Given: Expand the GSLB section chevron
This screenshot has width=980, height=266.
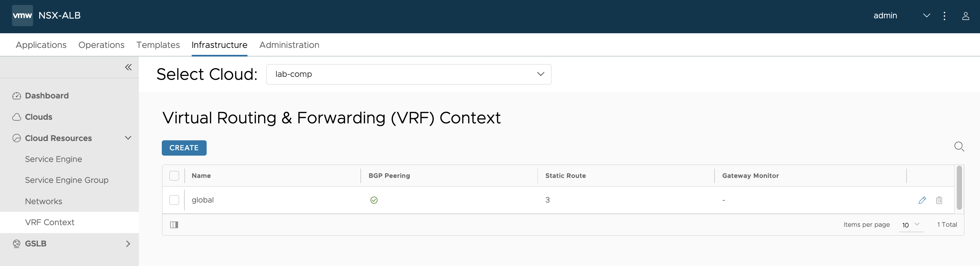Looking at the screenshot, I should [128, 243].
